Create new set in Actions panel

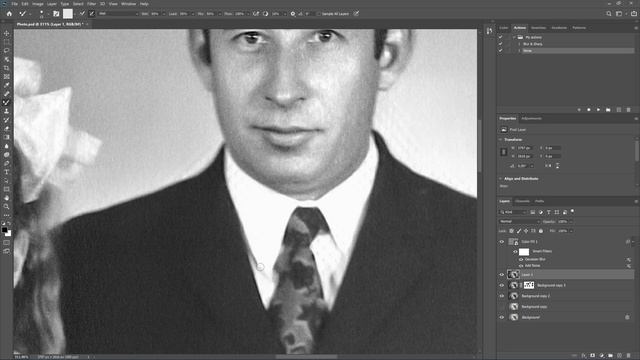(608, 110)
